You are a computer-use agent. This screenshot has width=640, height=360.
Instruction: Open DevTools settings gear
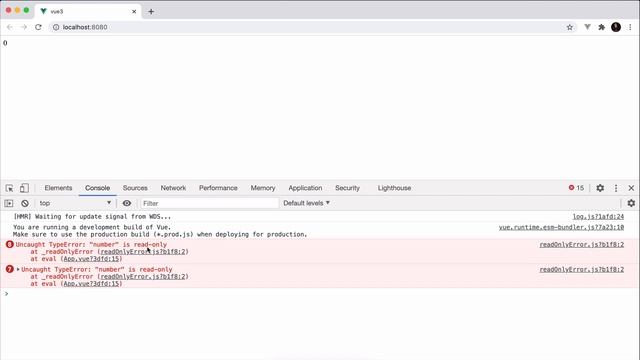(600, 188)
